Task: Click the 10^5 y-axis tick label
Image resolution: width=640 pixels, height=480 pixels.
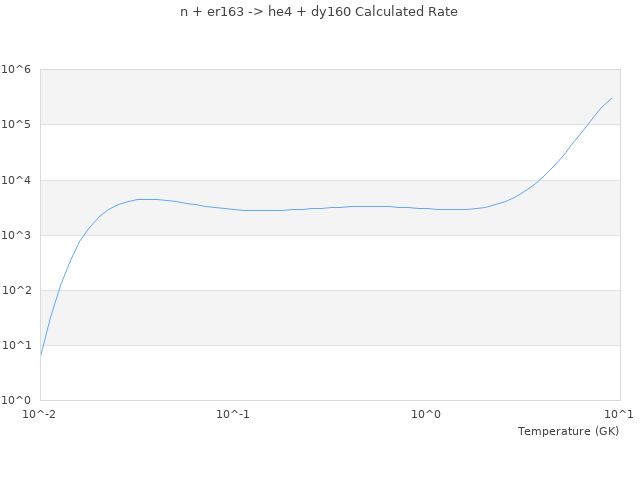Action: (16, 125)
